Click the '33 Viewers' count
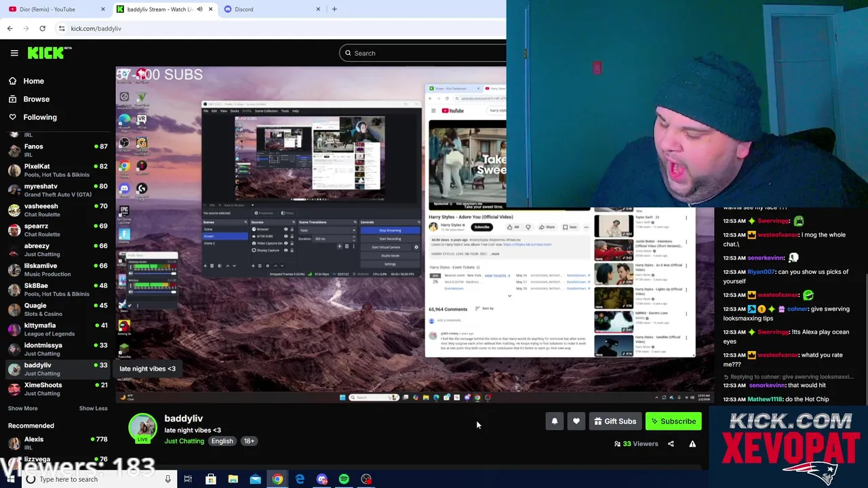This screenshot has width=868, height=488. click(x=636, y=444)
